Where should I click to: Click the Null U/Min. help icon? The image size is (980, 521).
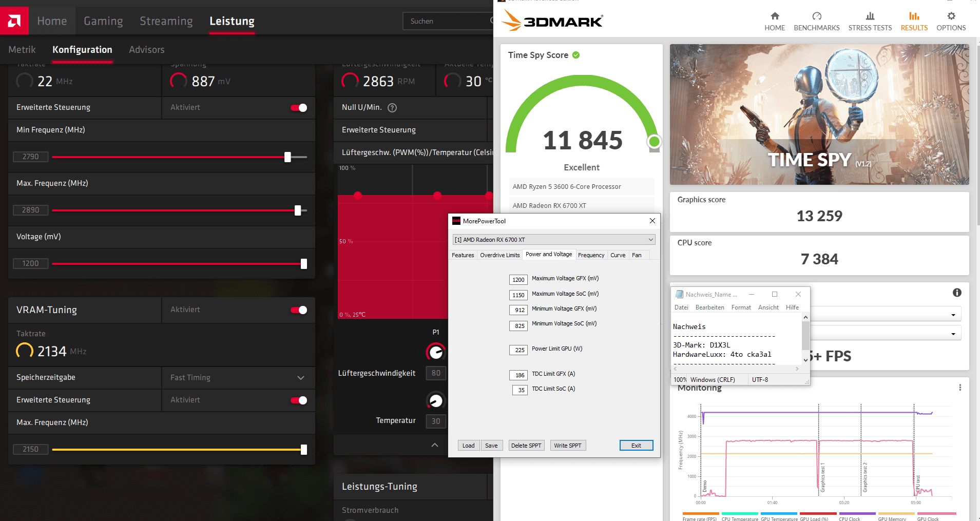(x=392, y=107)
